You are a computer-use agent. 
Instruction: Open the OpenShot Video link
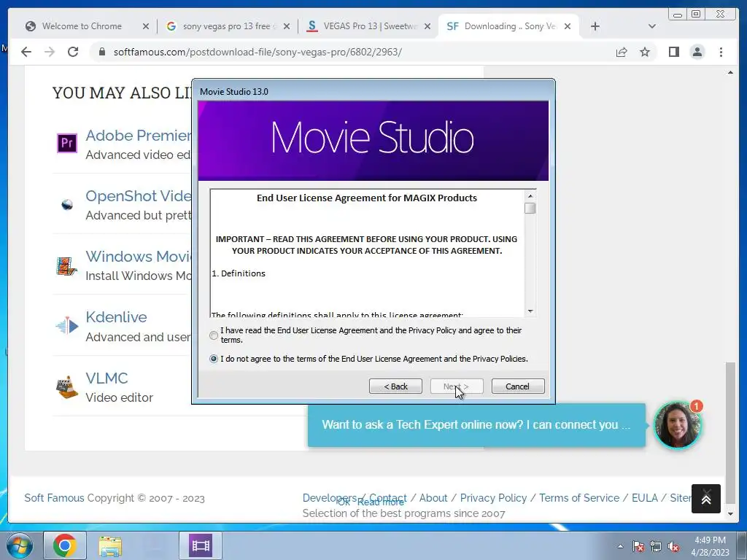point(138,195)
